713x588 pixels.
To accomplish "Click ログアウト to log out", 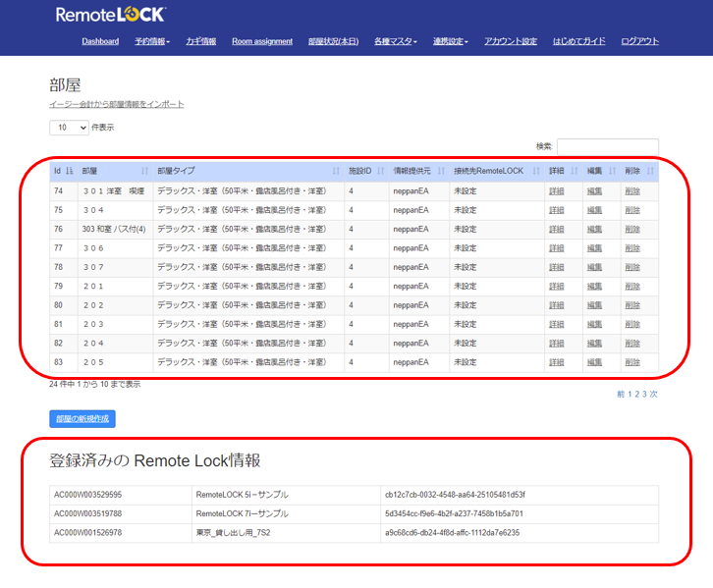I will click(x=639, y=41).
